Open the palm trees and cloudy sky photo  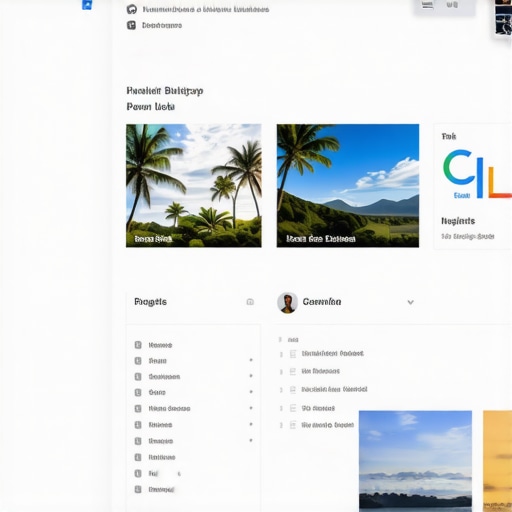pyautogui.click(x=194, y=186)
